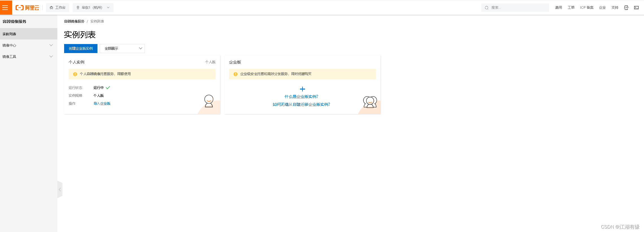Click the 运行中 status text
The width and height of the screenshot is (644, 232).
[x=99, y=88]
